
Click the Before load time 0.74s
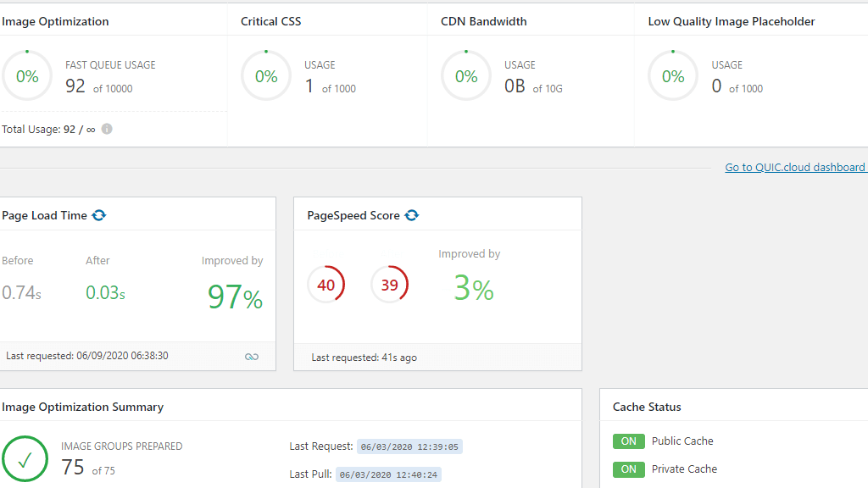[21, 292]
